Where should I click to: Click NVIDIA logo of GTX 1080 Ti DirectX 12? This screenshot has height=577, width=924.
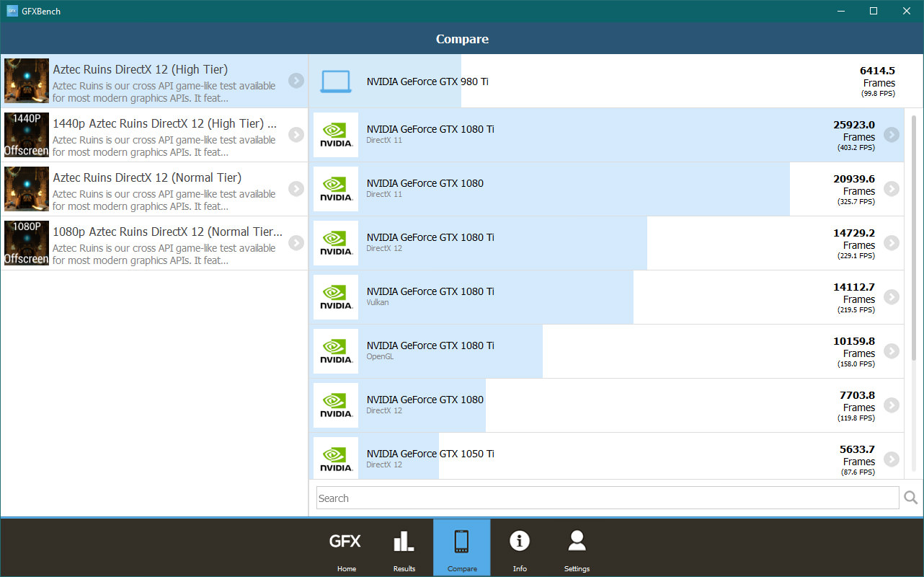(336, 243)
